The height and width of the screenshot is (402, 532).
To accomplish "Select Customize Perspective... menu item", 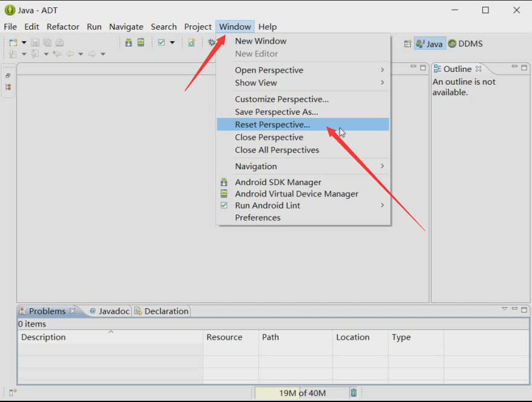I will tap(303, 99).
